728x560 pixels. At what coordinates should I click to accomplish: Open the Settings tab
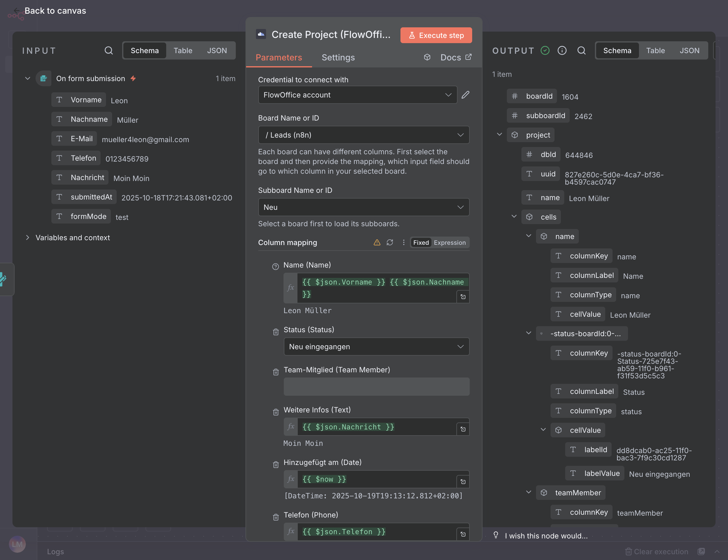(x=338, y=57)
